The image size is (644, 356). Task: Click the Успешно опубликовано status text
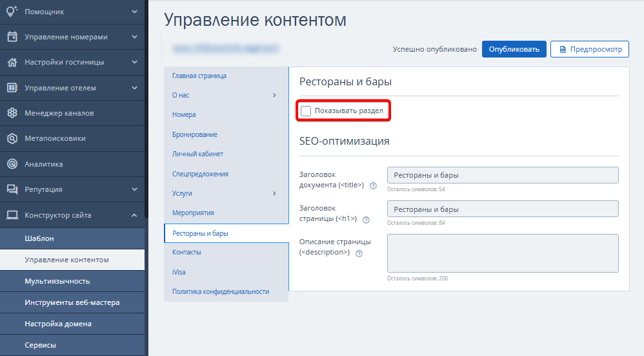point(434,49)
